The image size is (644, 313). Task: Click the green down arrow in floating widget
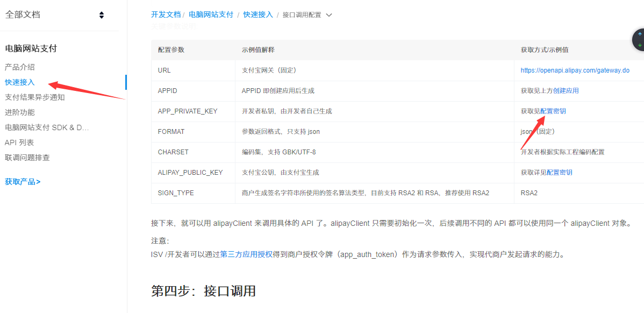pyautogui.click(x=640, y=45)
